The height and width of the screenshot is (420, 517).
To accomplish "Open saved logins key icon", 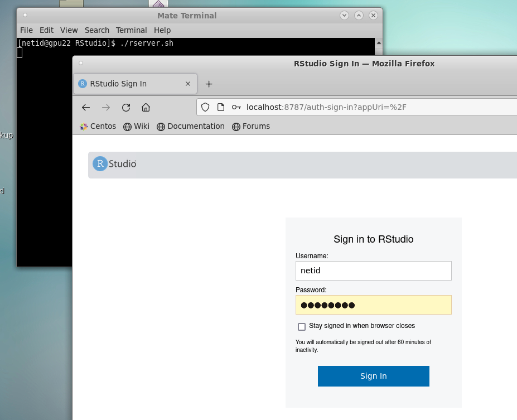I will pyautogui.click(x=236, y=107).
